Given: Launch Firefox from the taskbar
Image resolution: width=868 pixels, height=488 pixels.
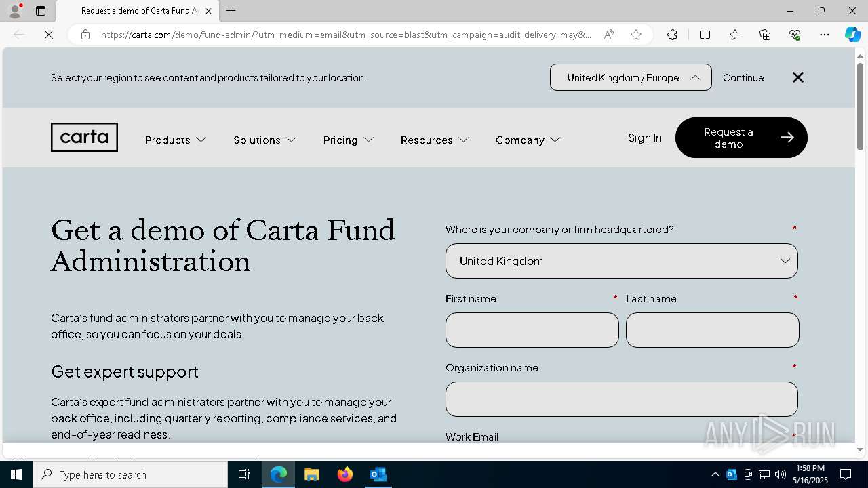Looking at the screenshot, I should (345, 474).
